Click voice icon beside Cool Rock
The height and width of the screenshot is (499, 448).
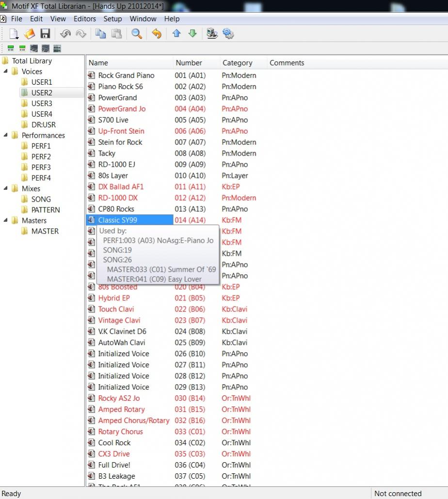coord(92,443)
